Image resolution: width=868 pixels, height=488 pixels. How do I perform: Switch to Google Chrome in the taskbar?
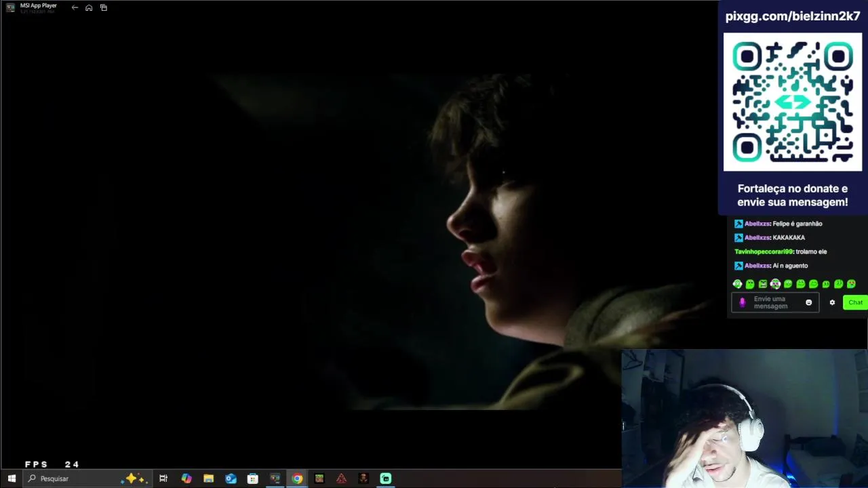tap(297, 479)
